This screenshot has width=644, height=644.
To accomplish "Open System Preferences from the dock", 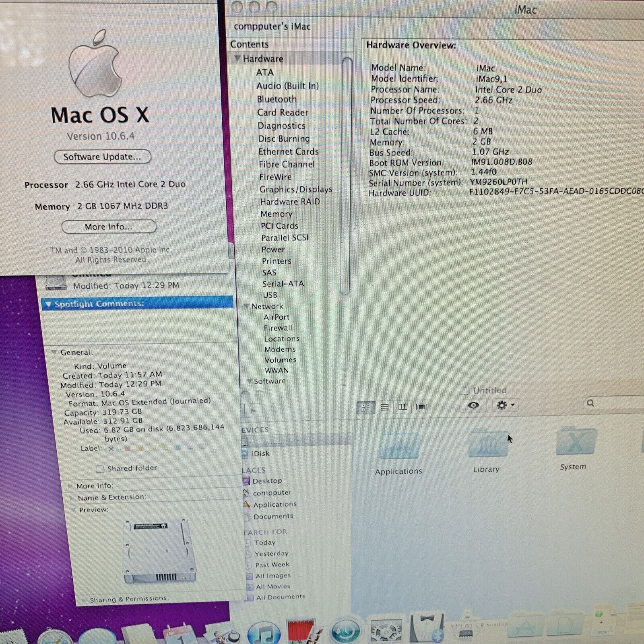I will coord(386,630).
